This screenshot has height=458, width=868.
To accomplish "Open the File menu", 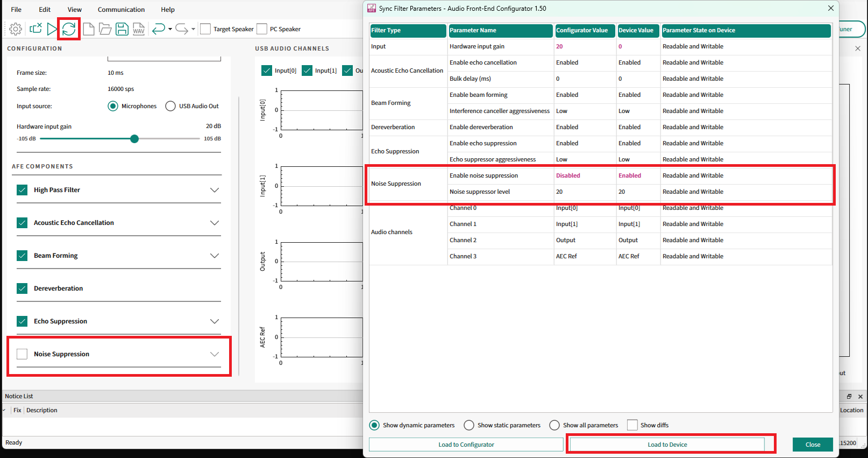I will click(16, 10).
